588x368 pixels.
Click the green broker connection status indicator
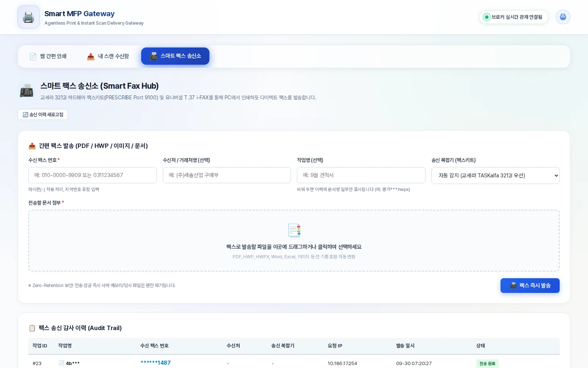pyautogui.click(x=487, y=17)
